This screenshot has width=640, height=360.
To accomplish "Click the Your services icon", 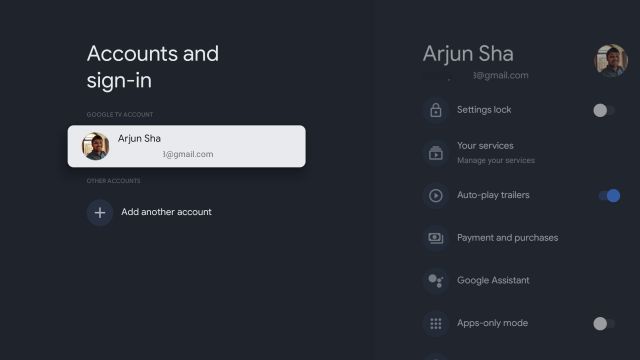I will point(436,153).
